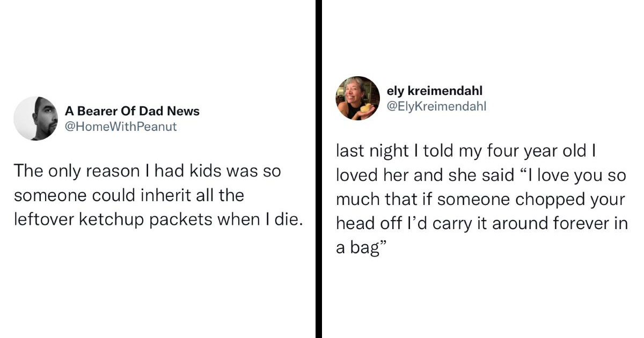Click the line "The only reason I had kids"
The height and width of the screenshot is (338, 644).
coord(147,171)
